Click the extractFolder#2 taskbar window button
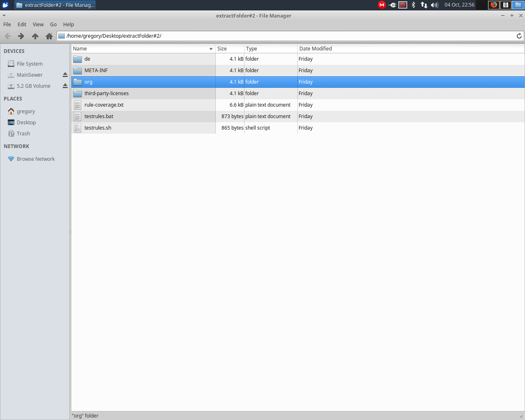Image resolution: width=525 pixels, height=420 pixels. (x=55, y=5)
